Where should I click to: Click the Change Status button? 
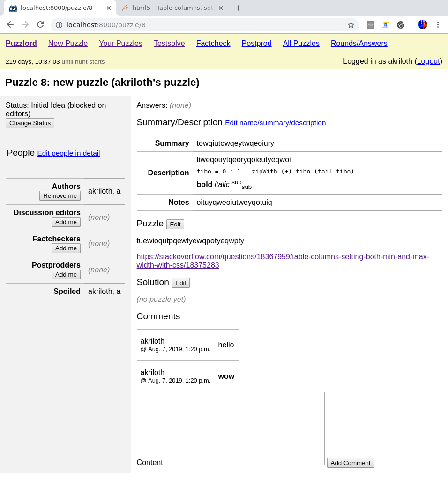pyautogui.click(x=30, y=123)
